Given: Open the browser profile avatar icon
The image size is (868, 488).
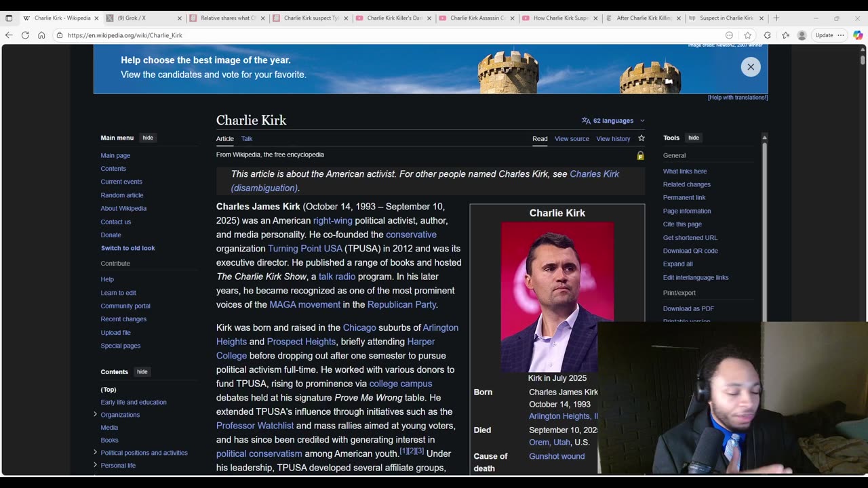Looking at the screenshot, I should click(802, 35).
